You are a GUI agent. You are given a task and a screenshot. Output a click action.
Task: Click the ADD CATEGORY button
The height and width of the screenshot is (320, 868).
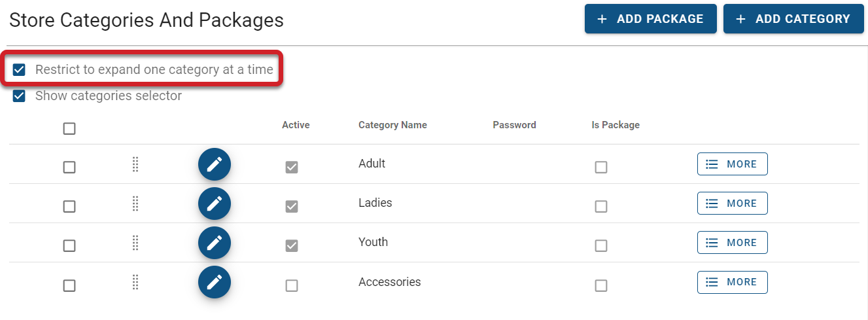pos(793,19)
